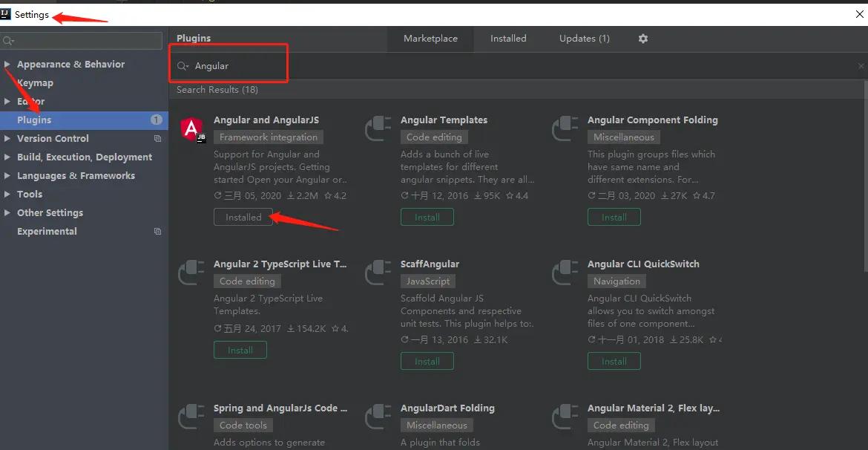The width and height of the screenshot is (868, 450).
Task: Install the ScaffAngular plugin
Action: tap(427, 362)
